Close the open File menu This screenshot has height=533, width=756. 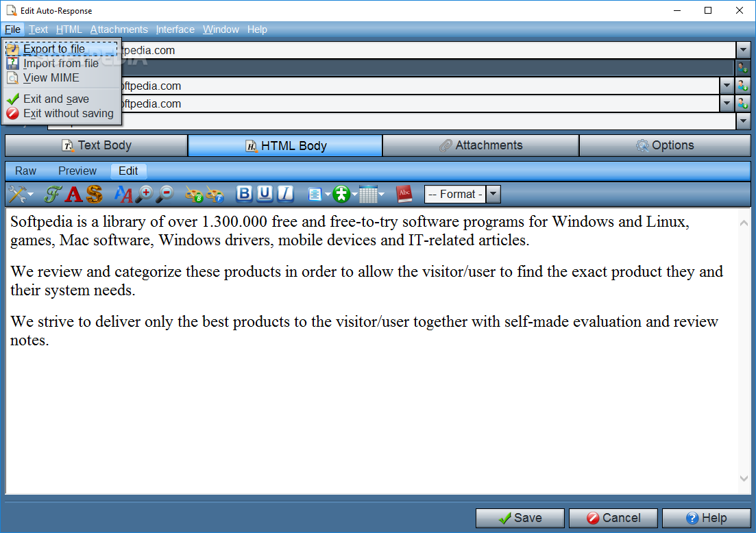pos(12,29)
